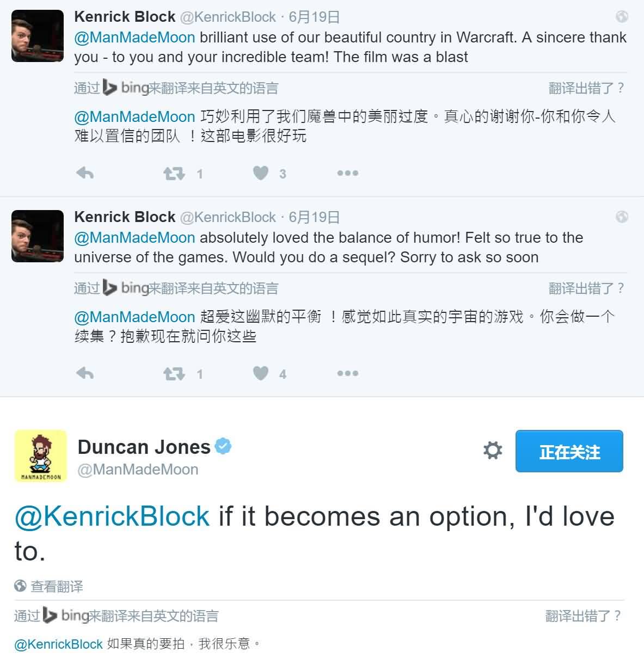Report wrong translation on the first tweet
644x659 pixels.
(x=586, y=88)
